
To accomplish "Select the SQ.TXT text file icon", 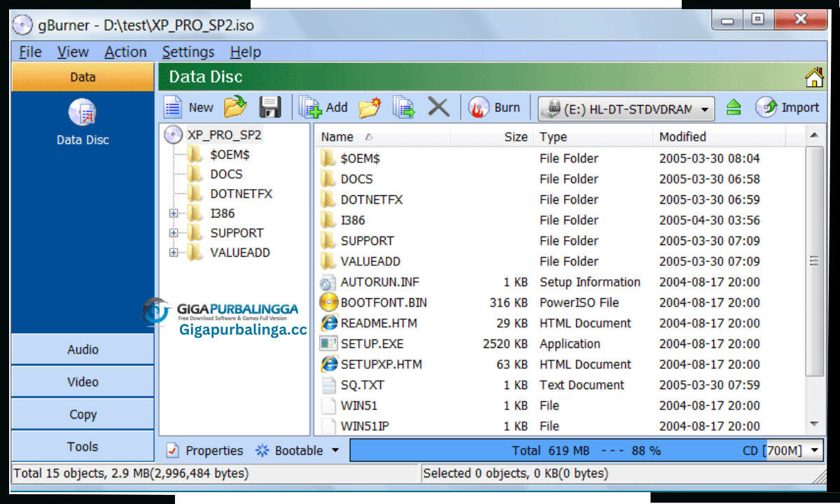I will pos(328,385).
